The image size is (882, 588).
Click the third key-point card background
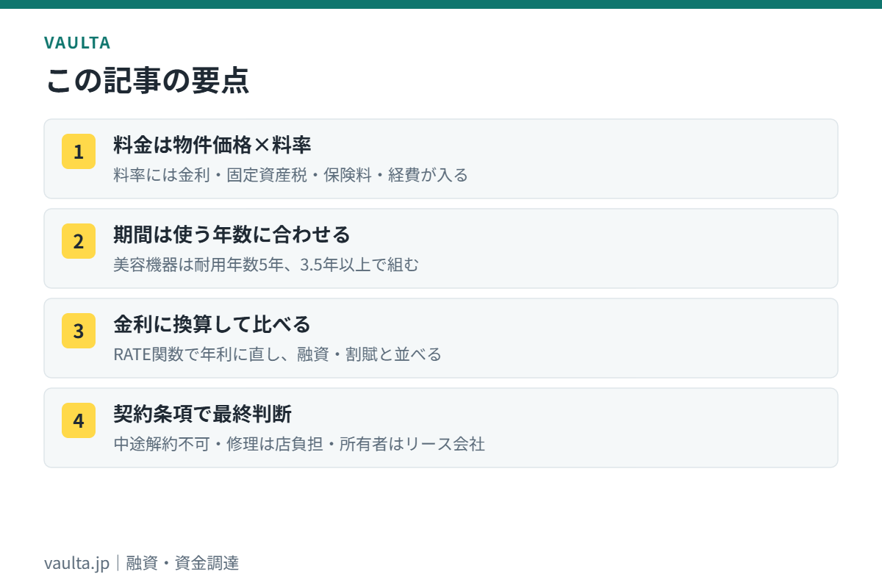click(441, 338)
